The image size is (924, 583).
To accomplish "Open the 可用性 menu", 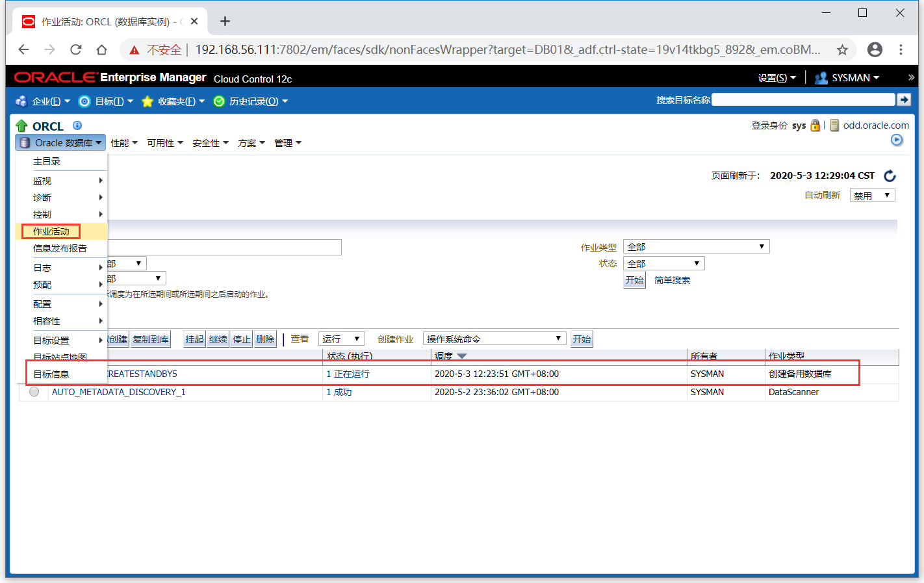I will pos(165,143).
